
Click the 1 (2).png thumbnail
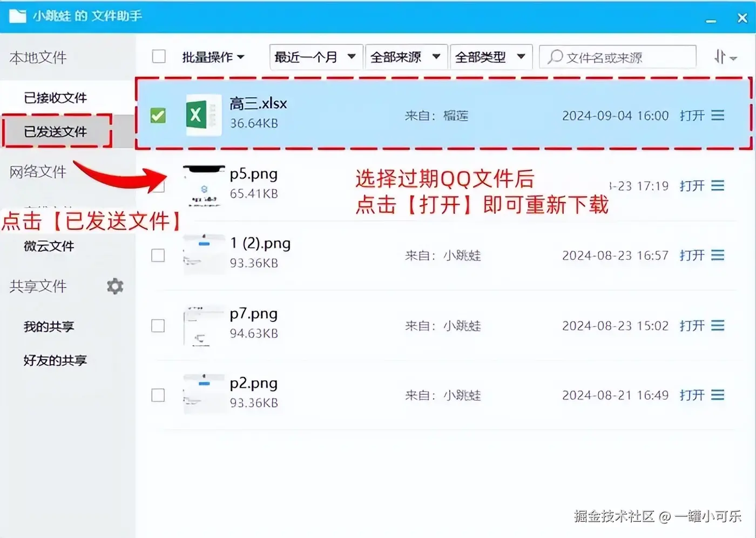[204, 255]
